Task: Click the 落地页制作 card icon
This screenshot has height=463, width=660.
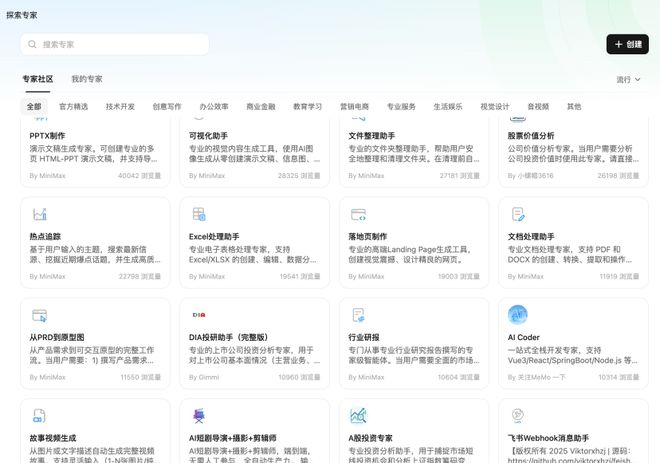Action: 358,214
